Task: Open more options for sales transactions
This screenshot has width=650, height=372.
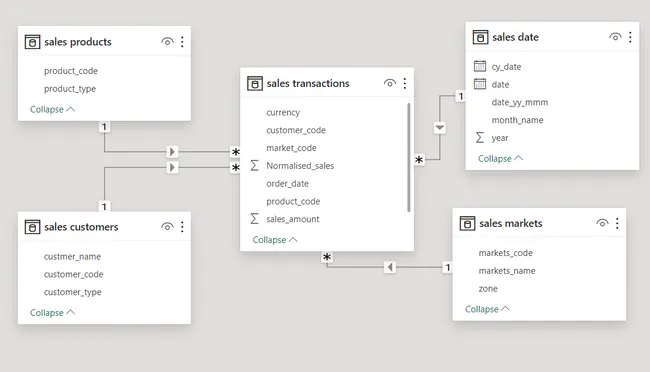Action: point(405,83)
